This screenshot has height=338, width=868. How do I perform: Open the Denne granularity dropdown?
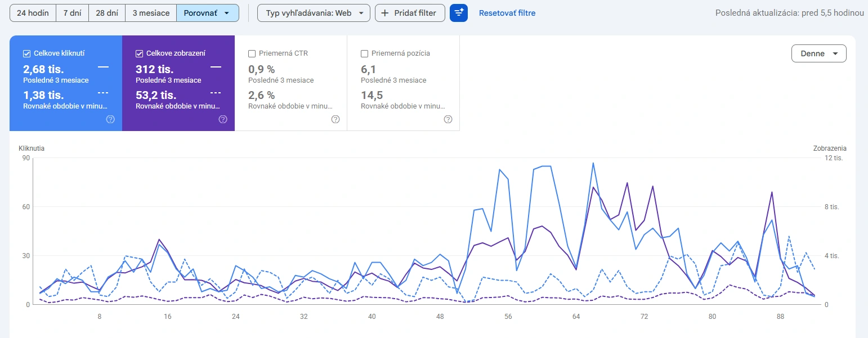pyautogui.click(x=818, y=53)
